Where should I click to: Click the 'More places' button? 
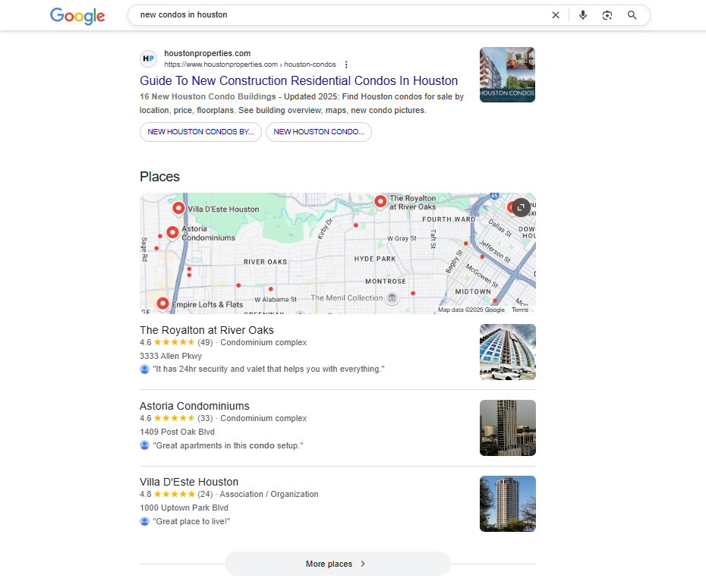pos(337,564)
